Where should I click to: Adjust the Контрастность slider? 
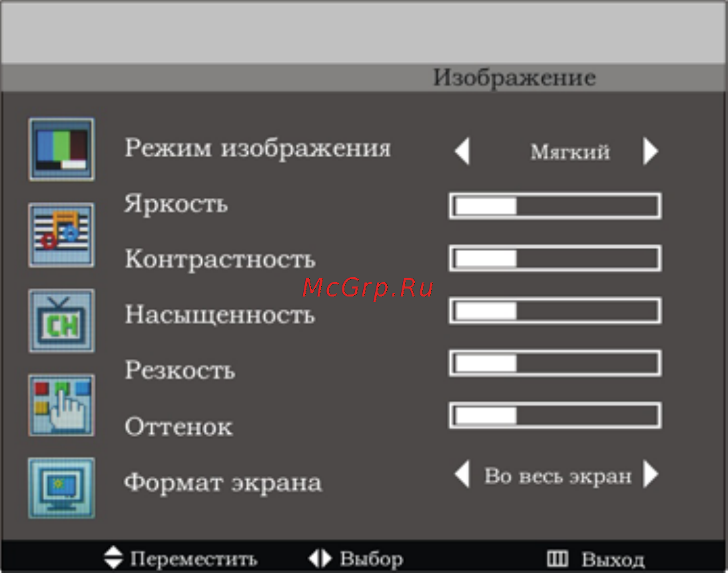(555, 259)
